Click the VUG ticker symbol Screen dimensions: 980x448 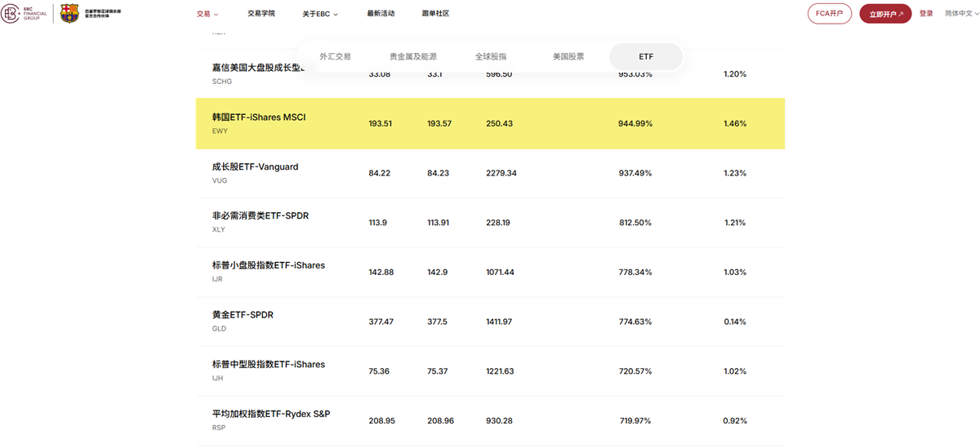[x=220, y=180]
